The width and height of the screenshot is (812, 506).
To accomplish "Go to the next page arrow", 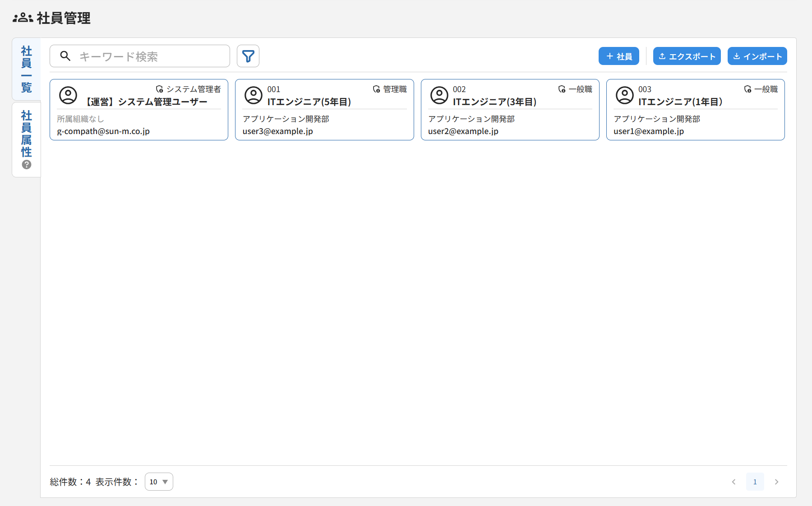I will point(776,482).
